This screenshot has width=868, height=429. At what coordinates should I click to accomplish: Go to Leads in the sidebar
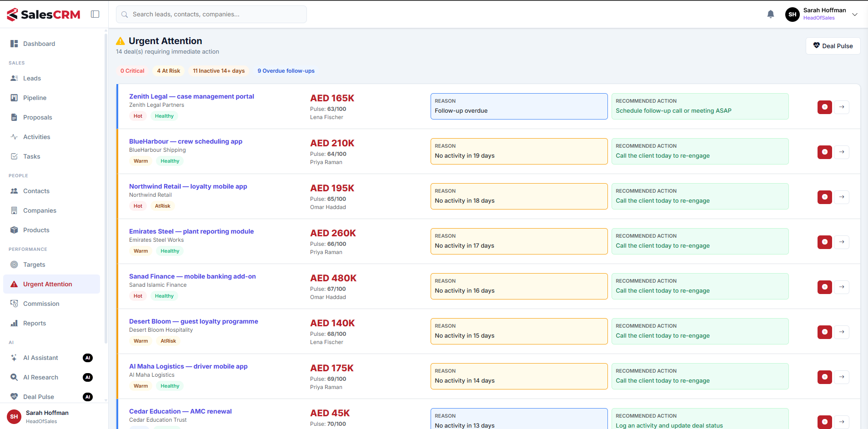coord(51,78)
